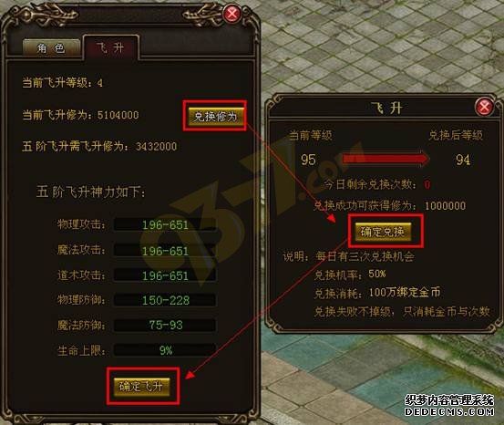Click the 物理防御 value 150-228

[x=165, y=300]
